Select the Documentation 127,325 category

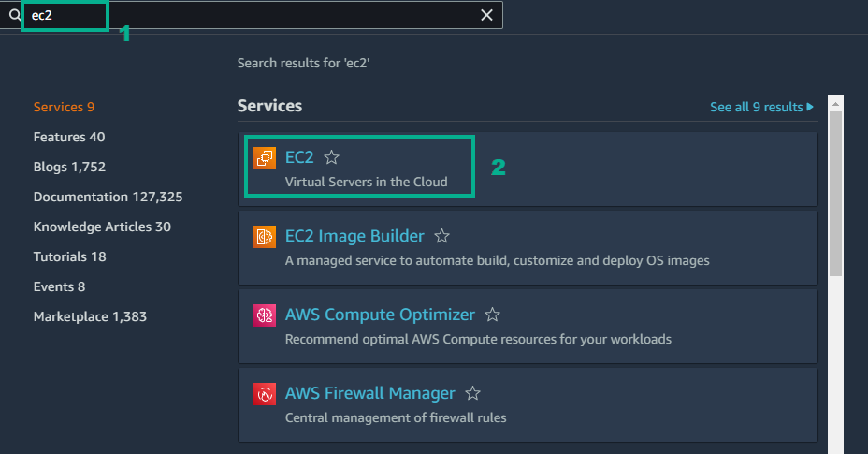coord(108,197)
